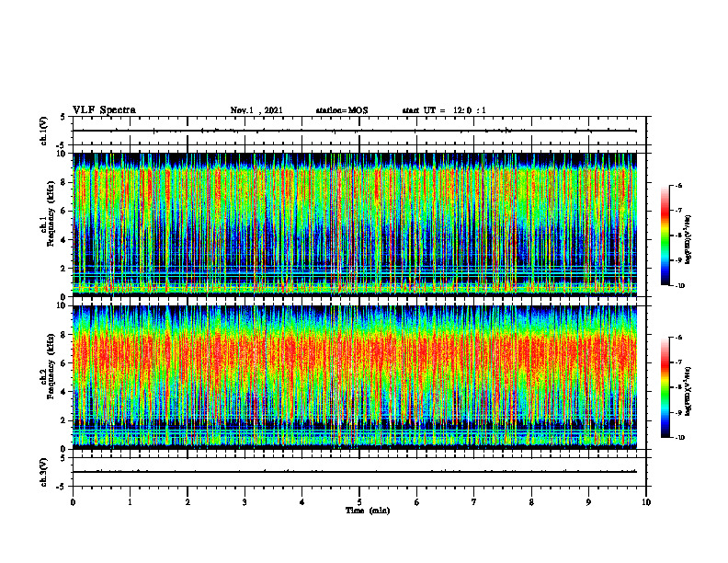Screen dimensions: 728x563
Task: Select the "station=MOS" header label
Action: point(342,110)
